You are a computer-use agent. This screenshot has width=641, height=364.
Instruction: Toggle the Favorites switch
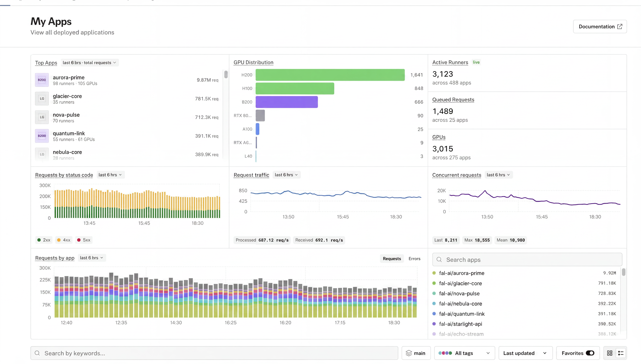(x=590, y=353)
